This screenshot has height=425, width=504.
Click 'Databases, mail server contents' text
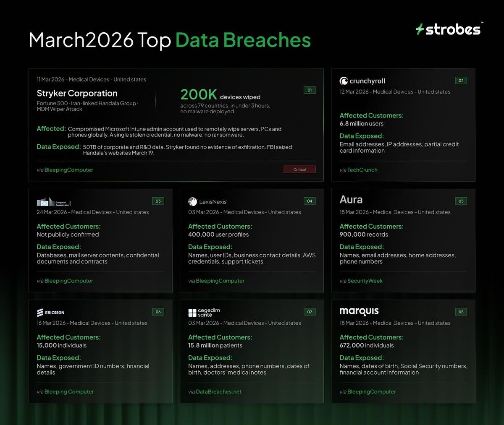80,255
